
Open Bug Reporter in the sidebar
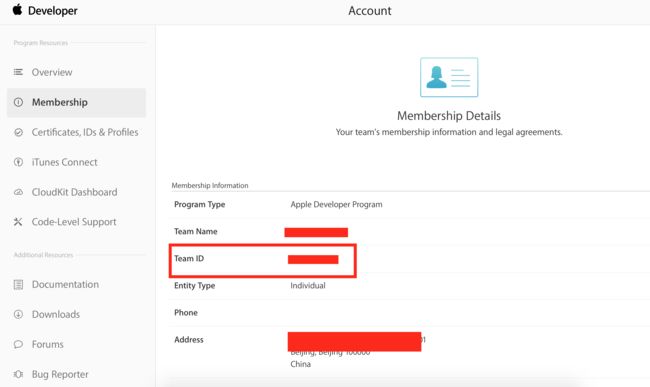click(x=60, y=374)
